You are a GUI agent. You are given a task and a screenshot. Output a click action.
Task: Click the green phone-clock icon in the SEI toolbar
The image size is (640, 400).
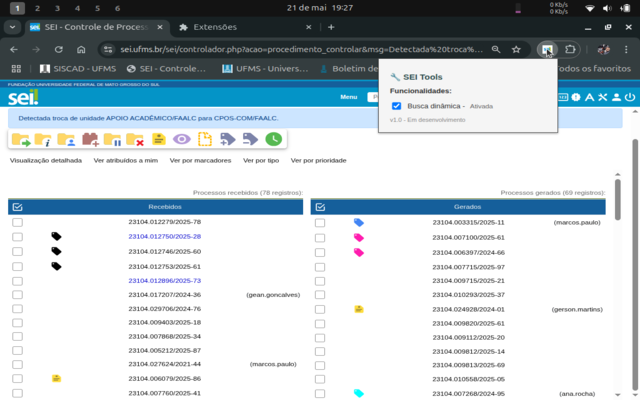[x=273, y=140]
